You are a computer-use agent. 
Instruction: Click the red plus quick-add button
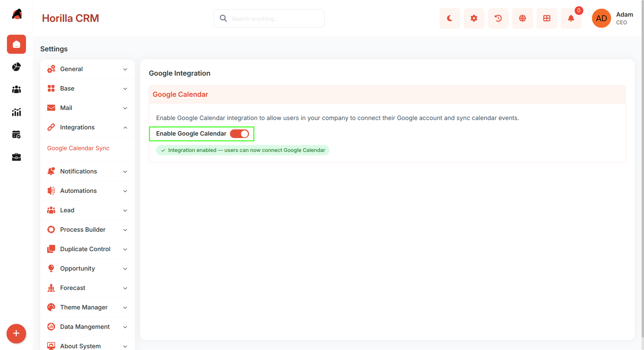16,334
